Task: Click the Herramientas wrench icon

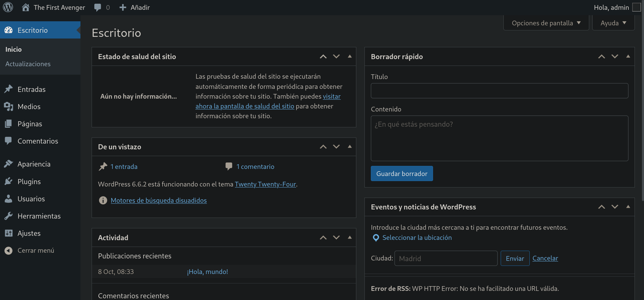Action: (8, 216)
